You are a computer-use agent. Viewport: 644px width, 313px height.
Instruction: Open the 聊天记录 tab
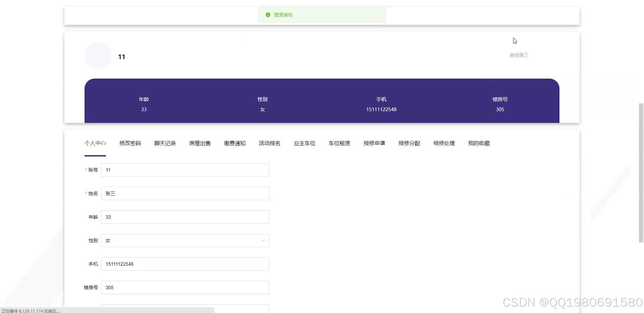(165, 143)
